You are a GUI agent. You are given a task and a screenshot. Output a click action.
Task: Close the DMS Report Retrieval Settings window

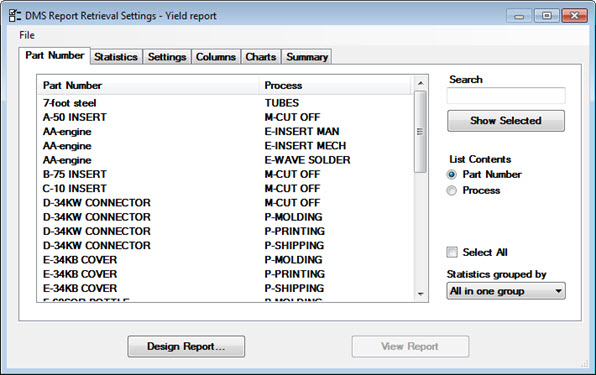pos(574,16)
